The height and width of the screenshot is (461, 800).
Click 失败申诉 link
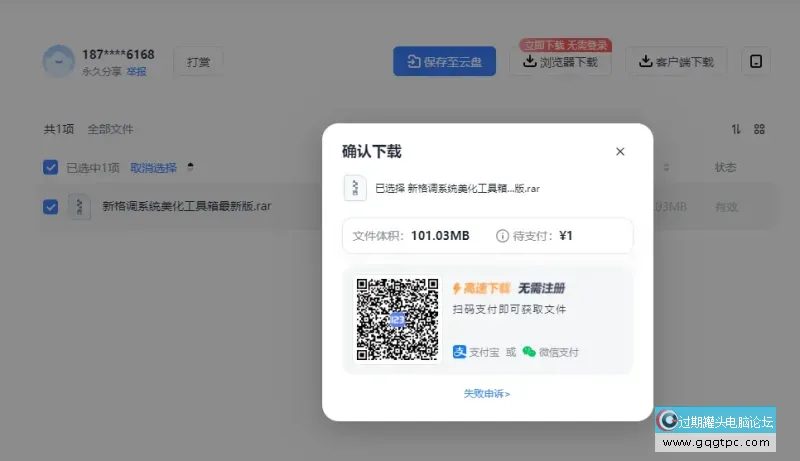coord(487,393)
